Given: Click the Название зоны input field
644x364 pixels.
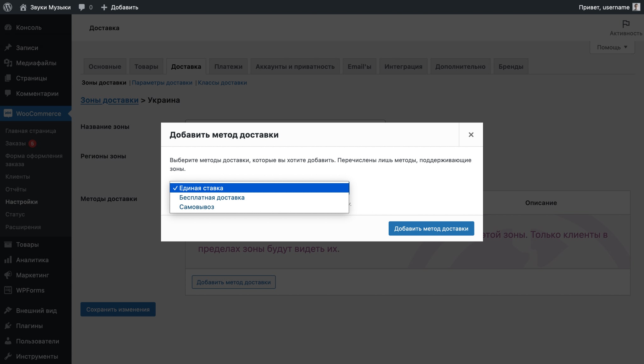Looking at the screenshot, I should coord(285,121).
